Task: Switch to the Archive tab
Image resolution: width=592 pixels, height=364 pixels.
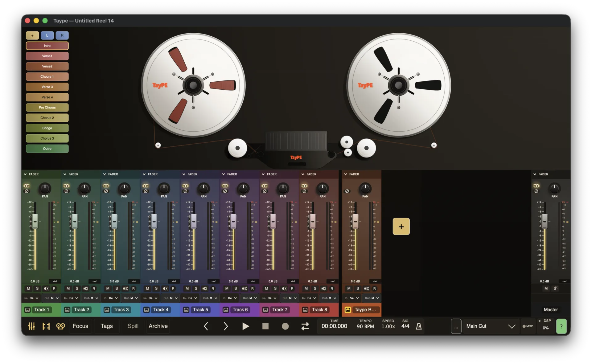Action: (158, 326)
